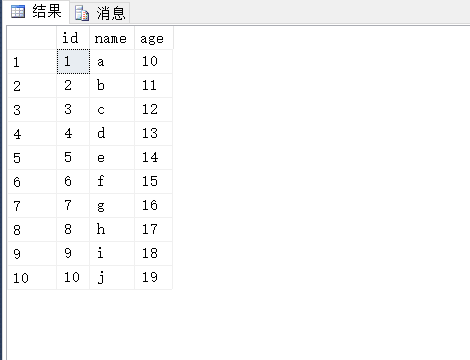
Task: Click age cell '12'
Action: 153,110
